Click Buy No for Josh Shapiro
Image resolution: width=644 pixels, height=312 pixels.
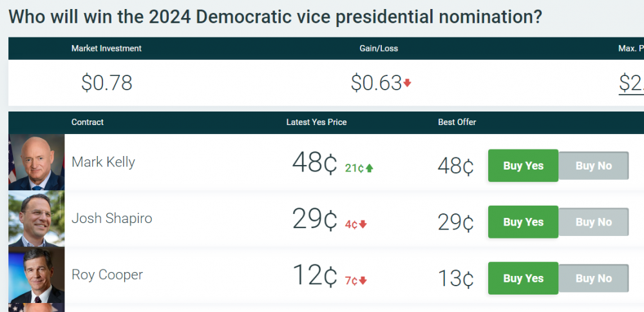click(593, 222)
